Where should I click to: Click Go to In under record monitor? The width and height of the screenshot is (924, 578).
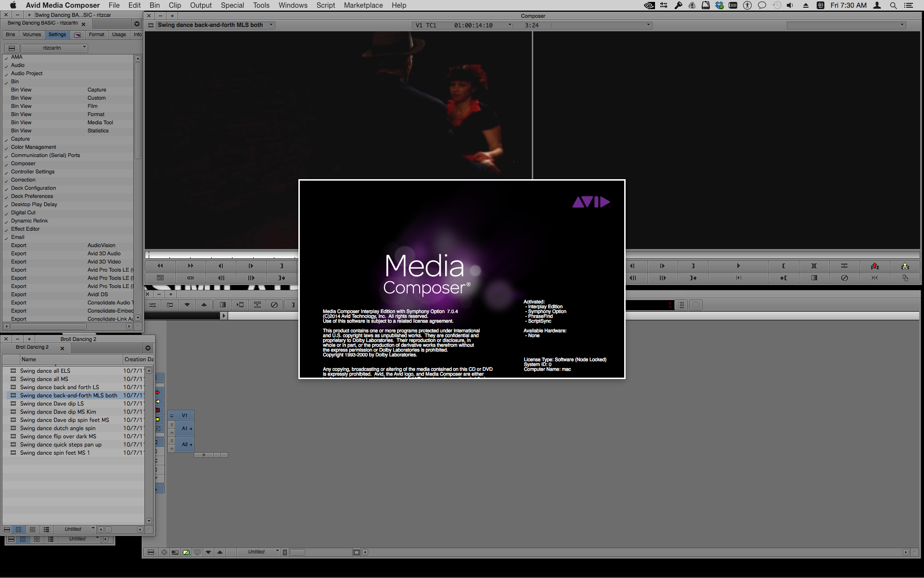point(783,278)
